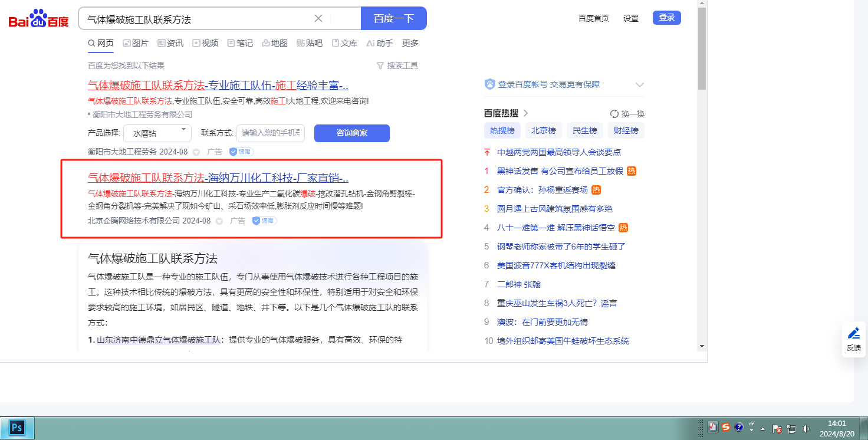Click the 热 badge next to 解压黑神话悟空

click(x=623, y=228)
